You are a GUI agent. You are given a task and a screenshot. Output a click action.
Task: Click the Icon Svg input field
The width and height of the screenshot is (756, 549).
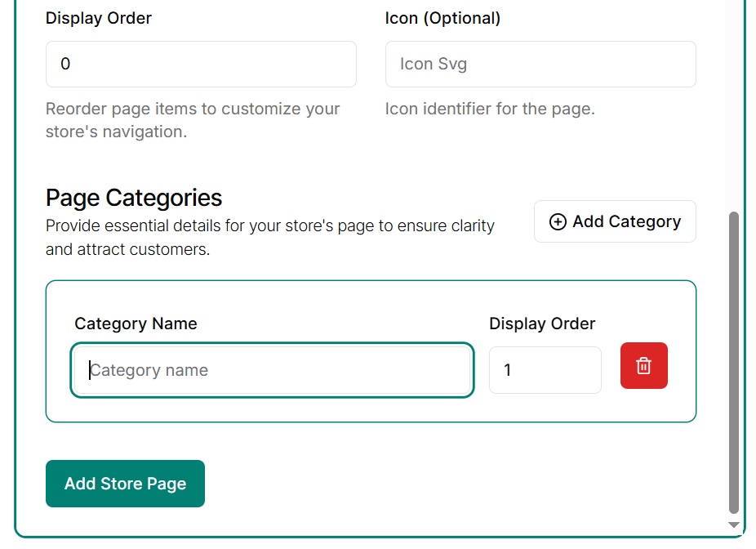pyautogui.click(x=540, y=64)
